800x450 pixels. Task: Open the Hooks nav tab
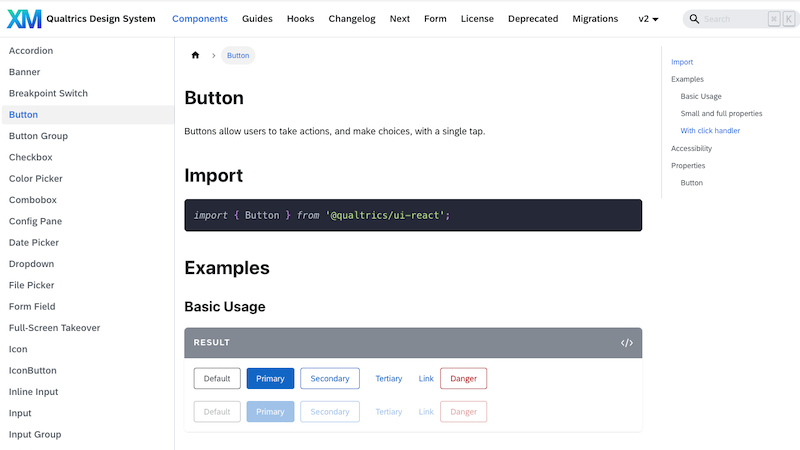[x=301, y=19]
